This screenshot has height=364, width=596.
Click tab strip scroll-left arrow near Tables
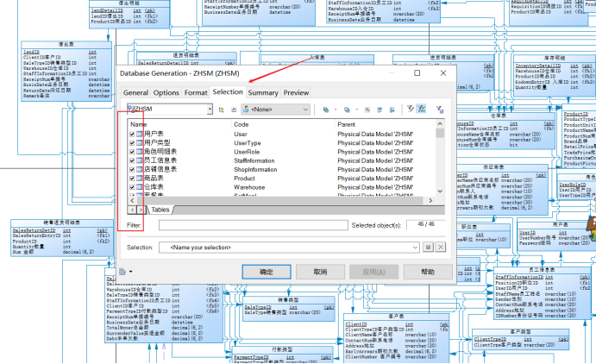coord(132,210)
